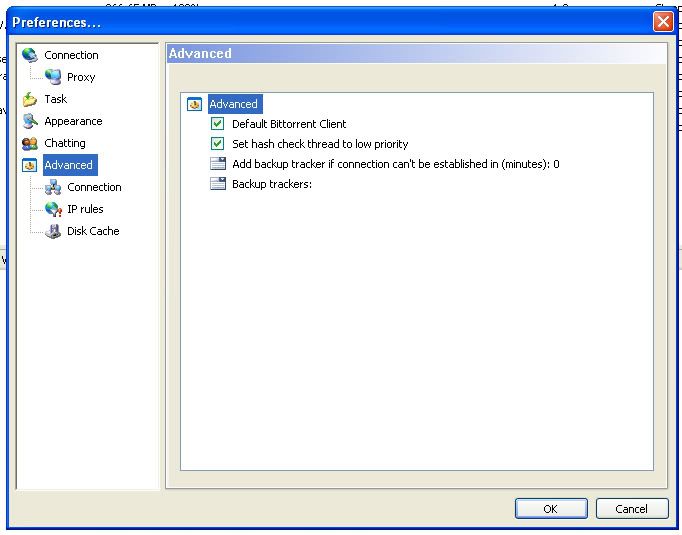Select the Backup trackers option row
Viewport: 682px width, 535px height.
point(272,184)
